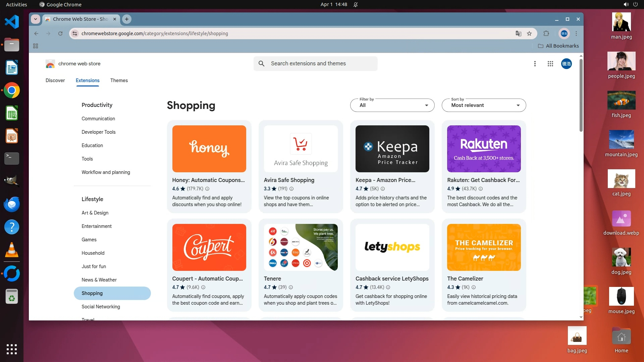Open the Keepa Amazon Price Tracker thumbnail

(392, 149)
